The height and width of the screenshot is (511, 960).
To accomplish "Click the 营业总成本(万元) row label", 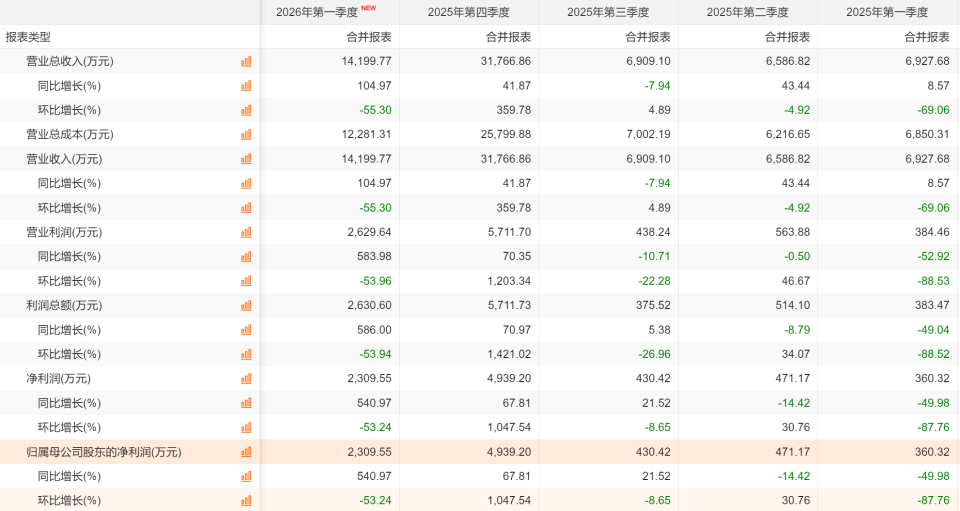I will [x=70, y=135].
